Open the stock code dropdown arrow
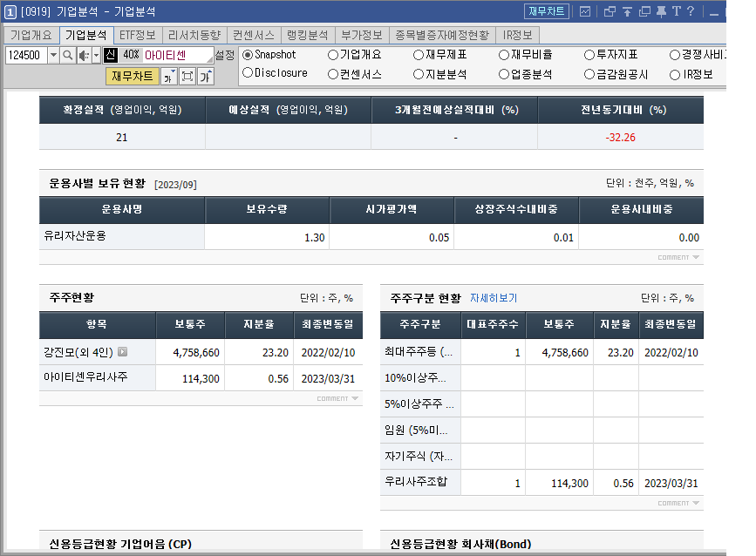 53,56
